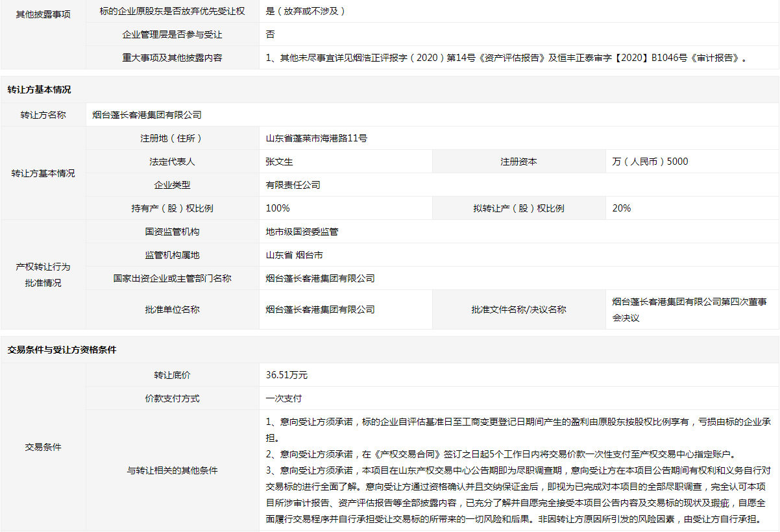Click the text mentioning 《资产评估报告》 and 《审计报告》

click(x=508, y=58)
